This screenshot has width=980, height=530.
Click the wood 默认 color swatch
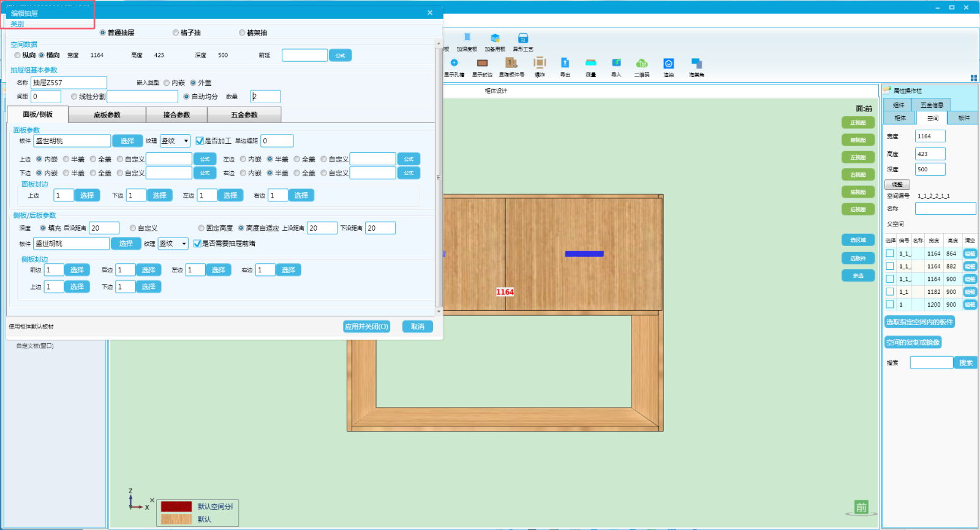[176, 520]
